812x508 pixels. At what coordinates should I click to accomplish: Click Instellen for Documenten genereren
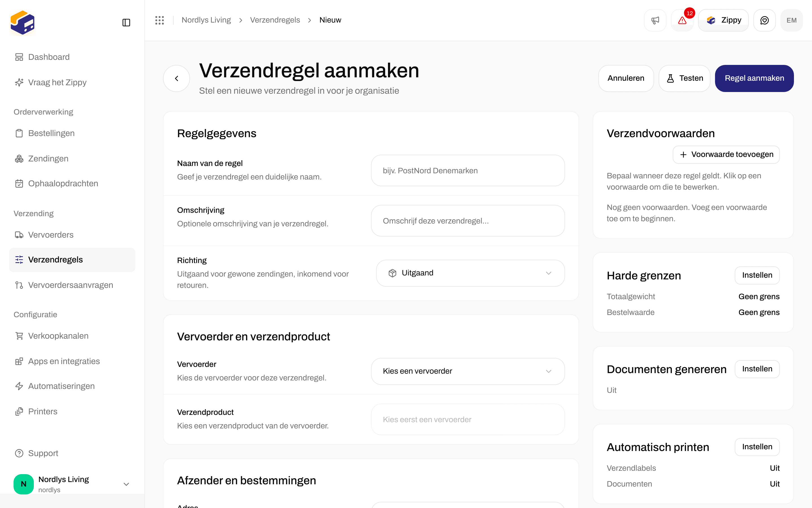click(x=757, y=369)
